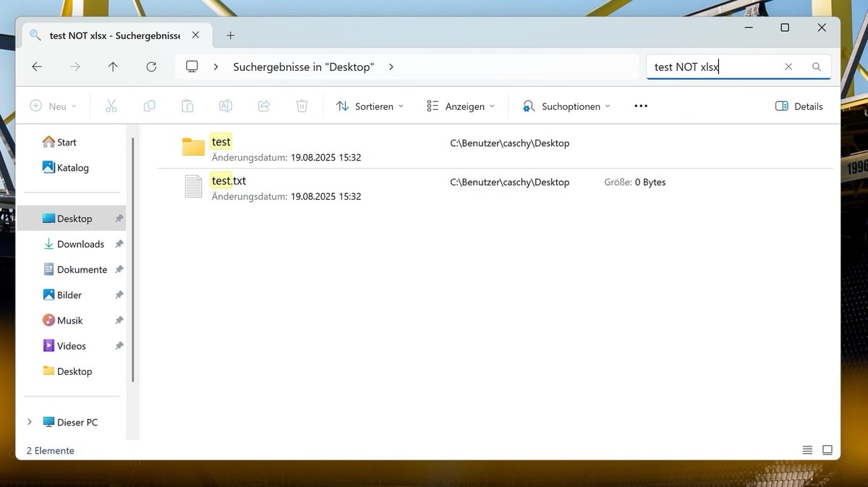
Task: Open the See more ellipsis menu
Action: pos(640,106)
